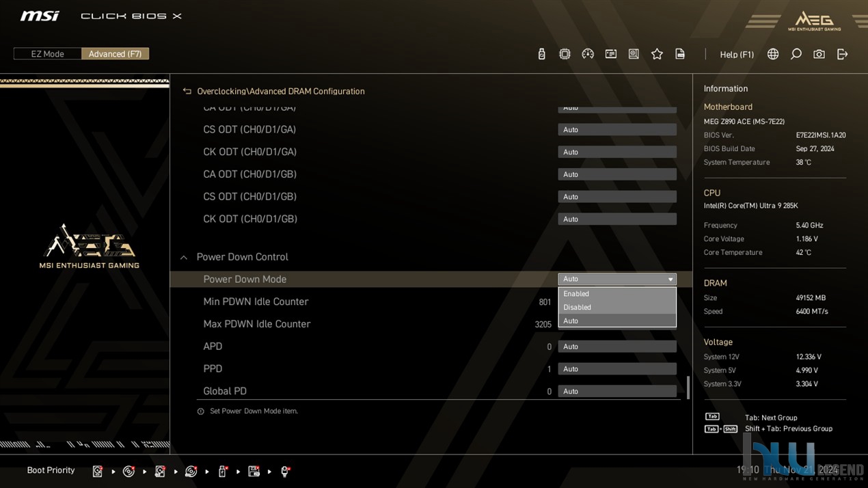Image resolution: width=868 pixels, height=488 pixels.
Task: Click the 'Set Power Down Mode item.' hint
Action: point(254,411)
